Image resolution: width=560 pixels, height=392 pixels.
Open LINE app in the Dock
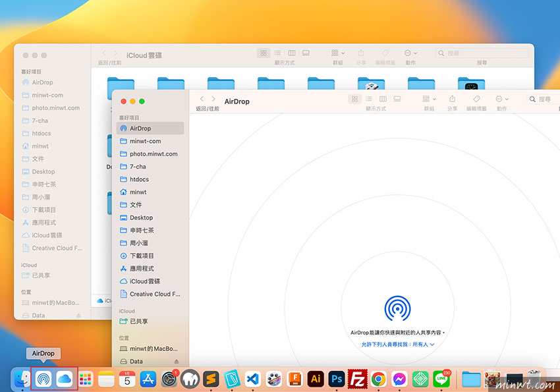point(441,379)
